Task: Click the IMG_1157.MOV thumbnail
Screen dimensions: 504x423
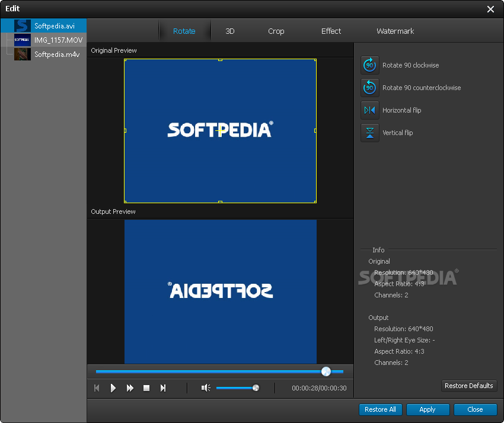Action: (23, 40)
